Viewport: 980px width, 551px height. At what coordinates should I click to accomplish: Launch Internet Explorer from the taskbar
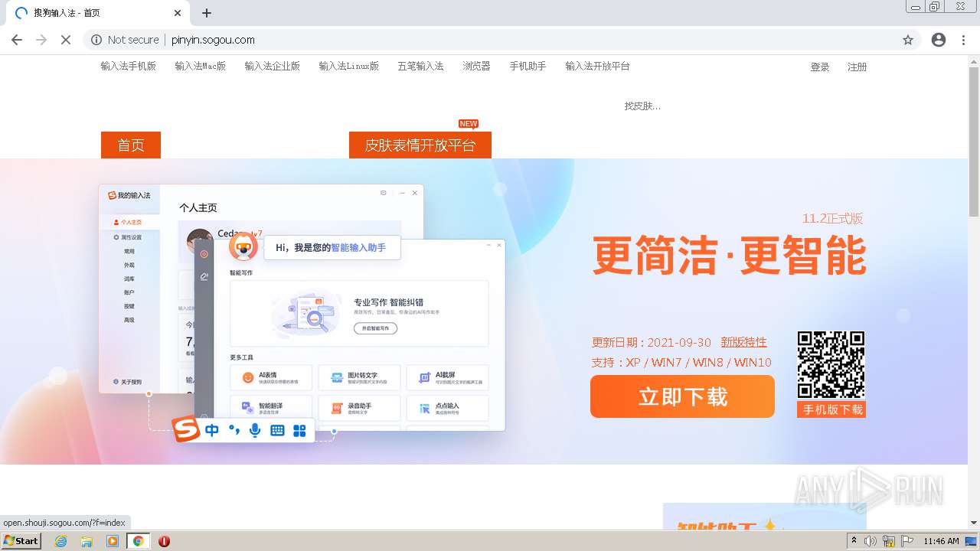click(61, 541)
